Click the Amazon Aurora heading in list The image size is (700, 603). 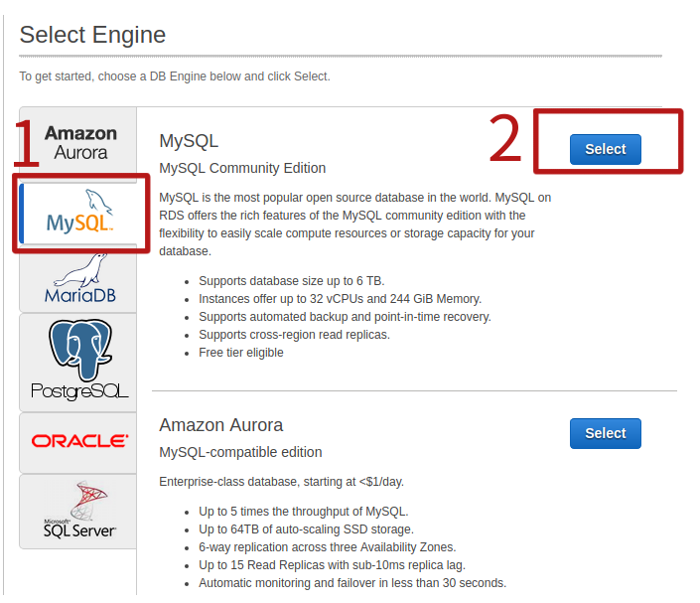(220, 425)
